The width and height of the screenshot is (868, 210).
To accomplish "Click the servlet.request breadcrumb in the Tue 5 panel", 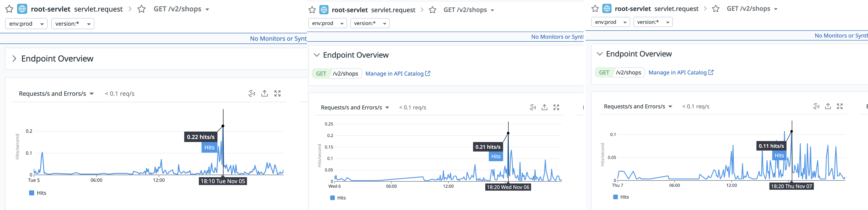I will [x=98, y=9].
